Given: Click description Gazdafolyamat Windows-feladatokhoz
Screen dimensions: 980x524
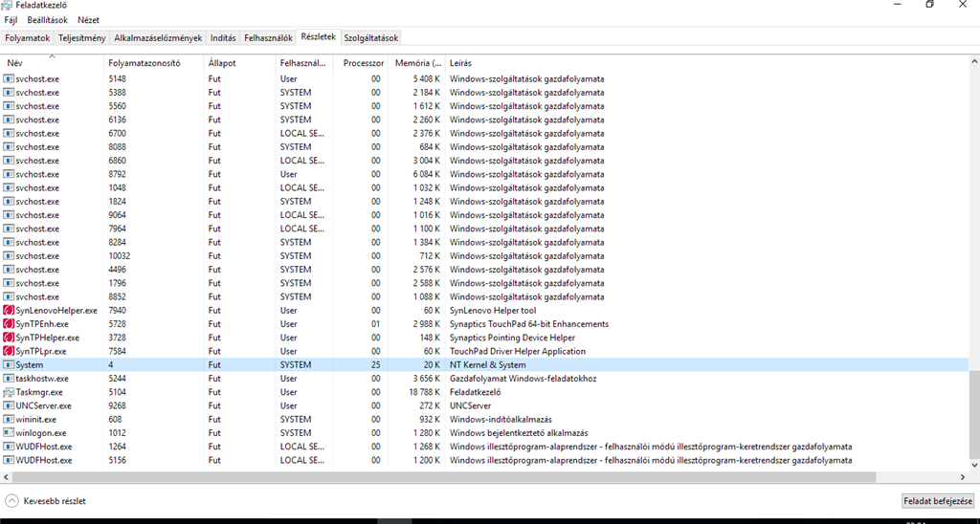Looking at the screenshot, I should (x=525, y=379).
